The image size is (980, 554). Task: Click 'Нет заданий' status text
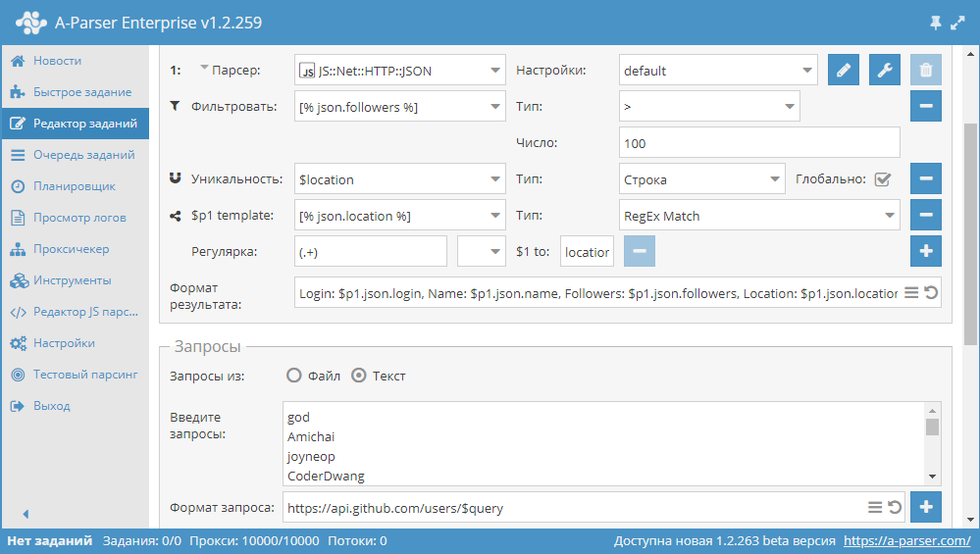[49, 541]
